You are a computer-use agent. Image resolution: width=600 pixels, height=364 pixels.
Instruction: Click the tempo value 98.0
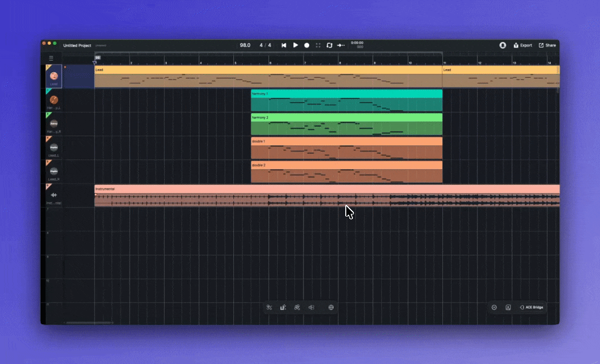point(245,45)
